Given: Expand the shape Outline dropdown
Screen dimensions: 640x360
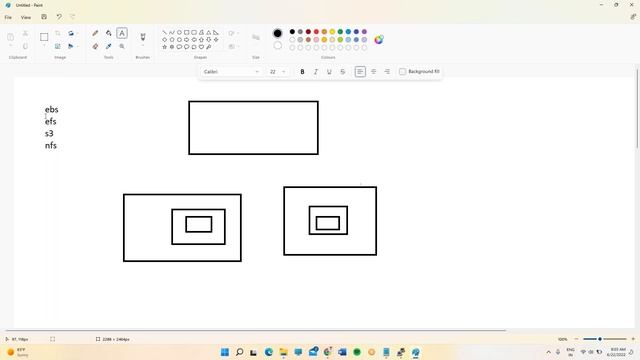Looking at the screenshot, I should [x=233, y=33].
